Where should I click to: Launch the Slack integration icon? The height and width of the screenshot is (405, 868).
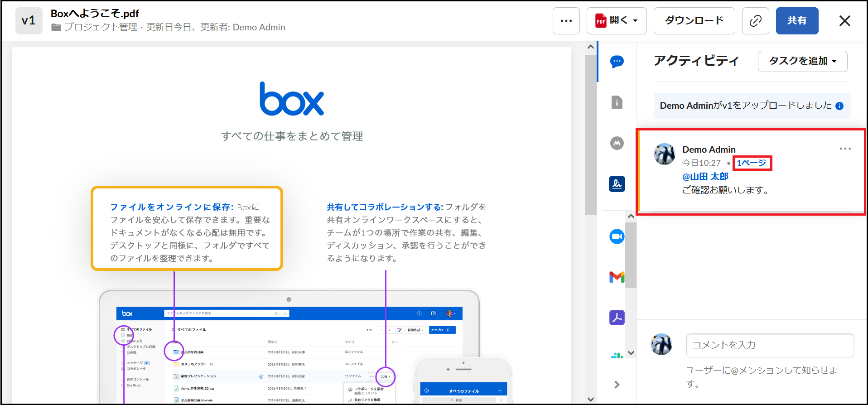coord(617,356)
